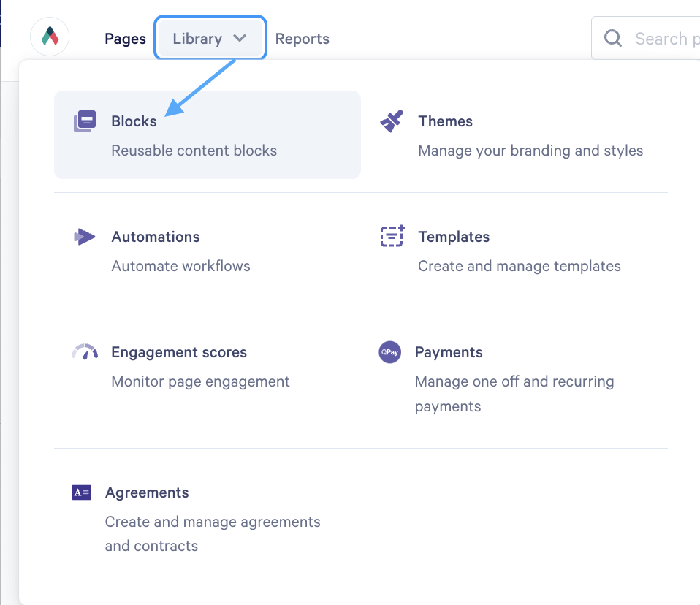Click the Templates dashed-box icon

pos(392,236)
